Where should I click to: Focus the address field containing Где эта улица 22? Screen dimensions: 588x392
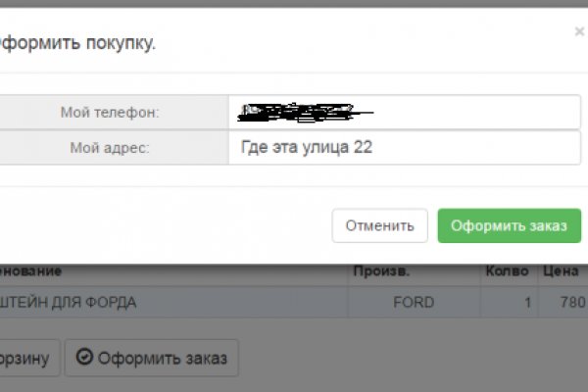(x=404, y=148)
